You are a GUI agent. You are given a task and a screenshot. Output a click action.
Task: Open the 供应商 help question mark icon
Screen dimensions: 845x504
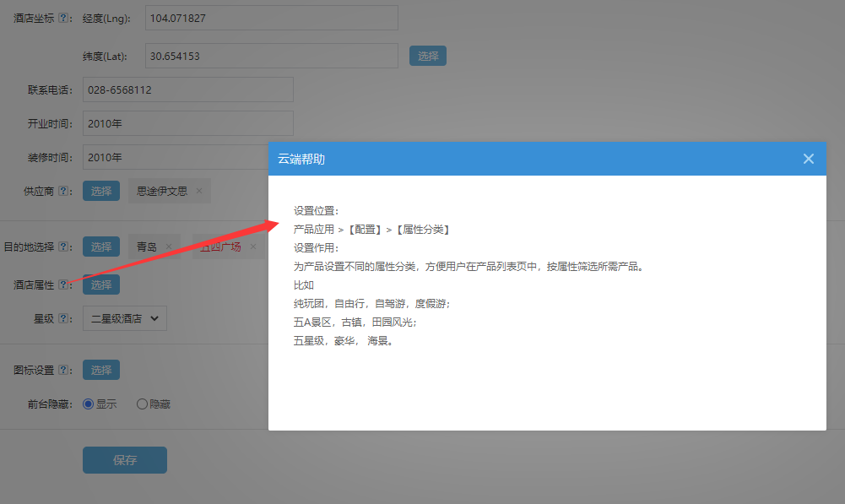click(62, 191)
